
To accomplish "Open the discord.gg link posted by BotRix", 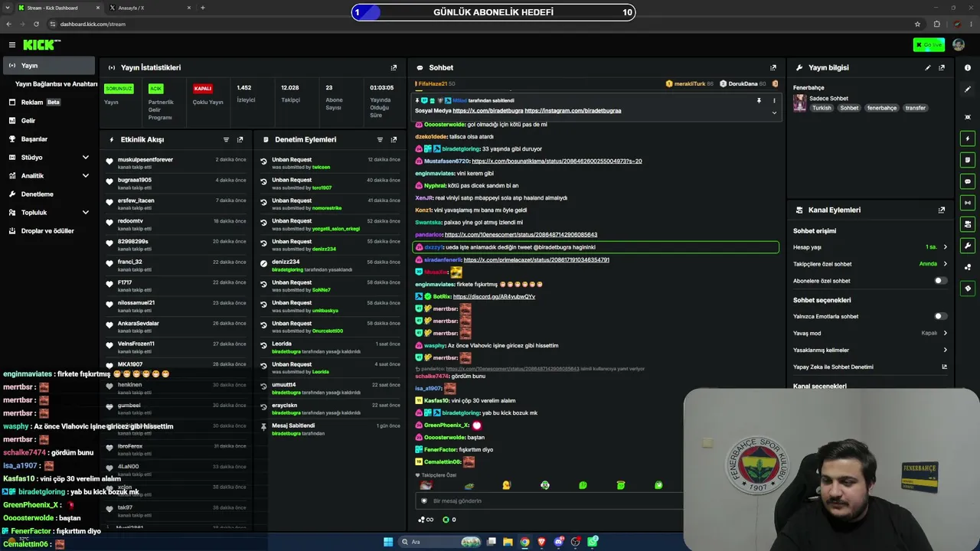I will point(494,296).
